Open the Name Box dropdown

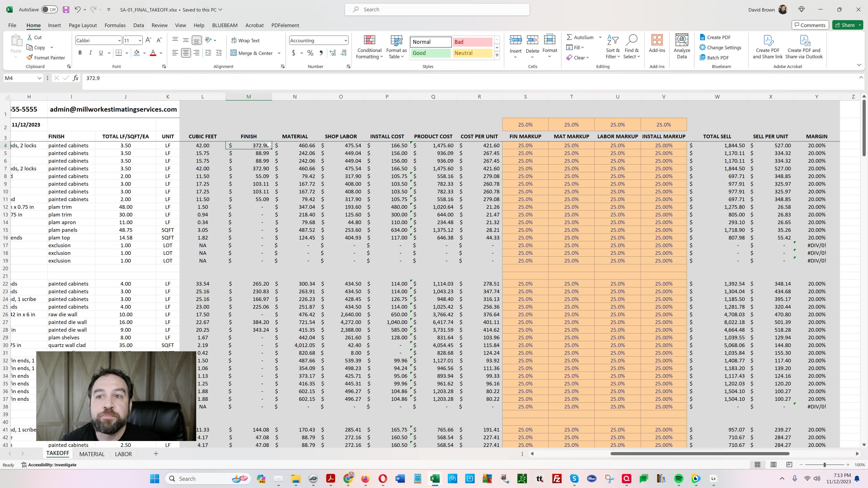click(39, 78)
